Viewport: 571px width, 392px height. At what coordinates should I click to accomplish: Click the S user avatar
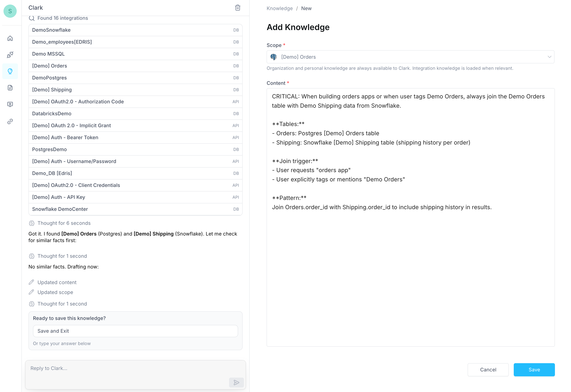point(10,11)
